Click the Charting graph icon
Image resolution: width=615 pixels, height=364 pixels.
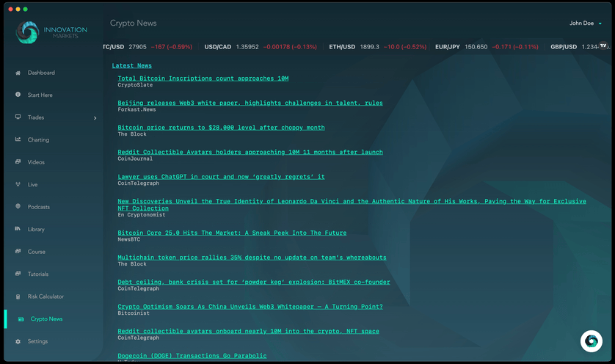[x=18, y=139]
